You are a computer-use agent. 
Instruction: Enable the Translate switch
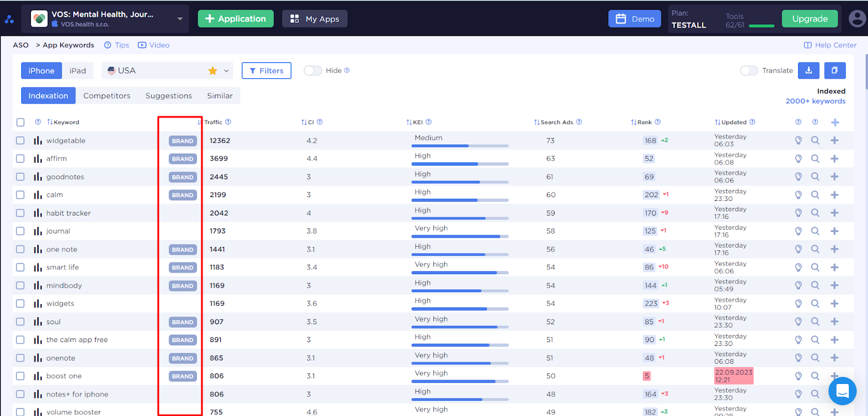(x=749, y=71)
